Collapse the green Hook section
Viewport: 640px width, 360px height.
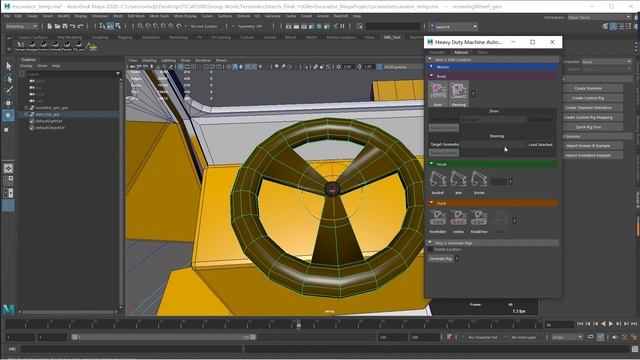tap(431, 164)
